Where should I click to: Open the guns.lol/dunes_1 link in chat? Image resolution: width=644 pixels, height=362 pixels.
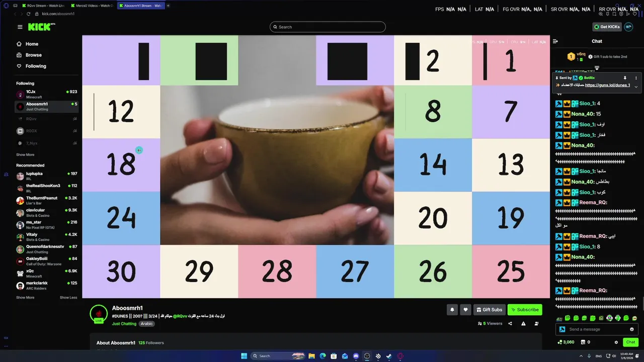(x=607, y=85)
